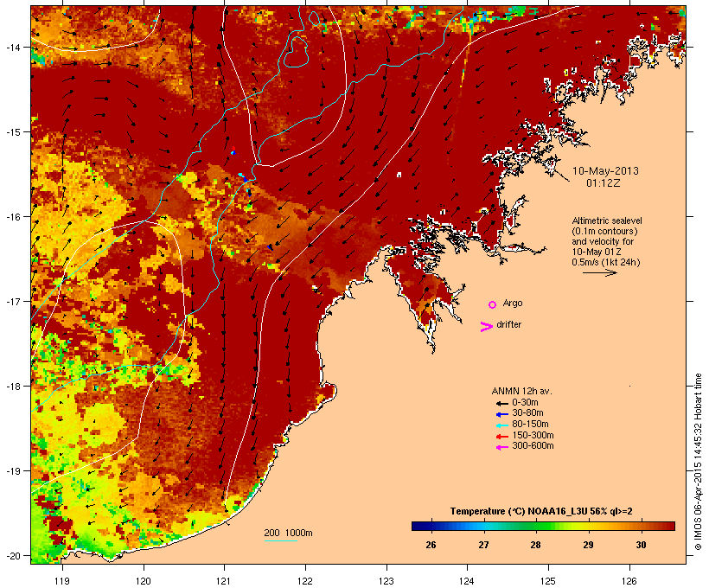Viewport: 709px width, 588px height.
Task: Click the black 0-30m legend arrow
Action: click(501, 403)
